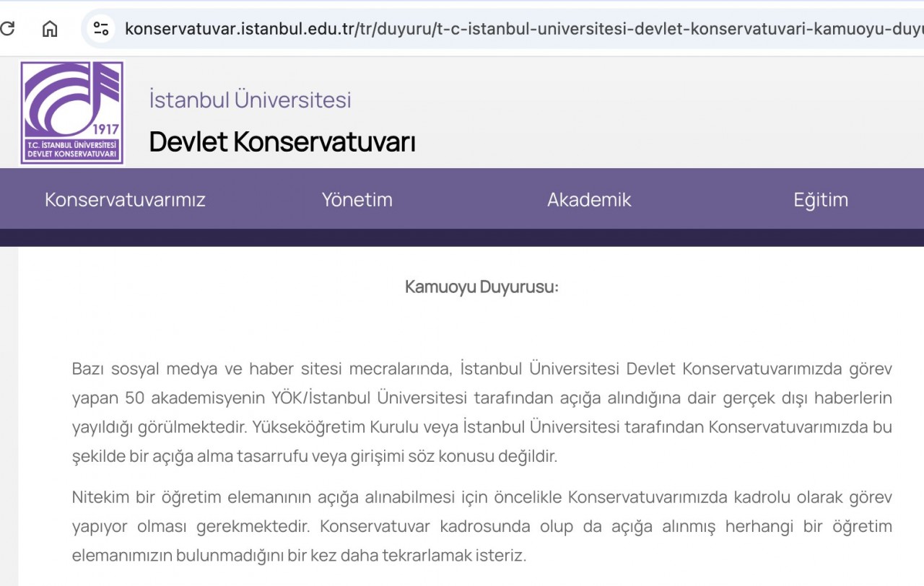Open the Eğitim navigation menu

point(821,199)
